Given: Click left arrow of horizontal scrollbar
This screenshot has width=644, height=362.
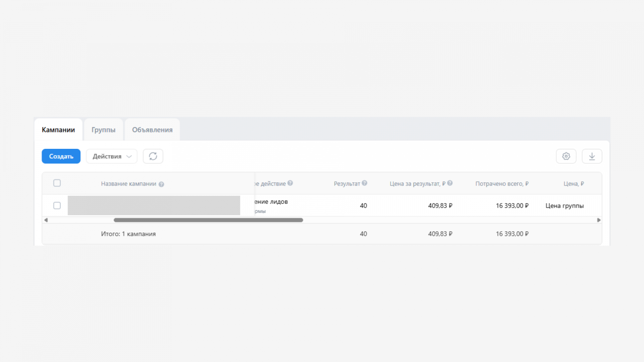Looking at the screenshot, I should [46, 220].
